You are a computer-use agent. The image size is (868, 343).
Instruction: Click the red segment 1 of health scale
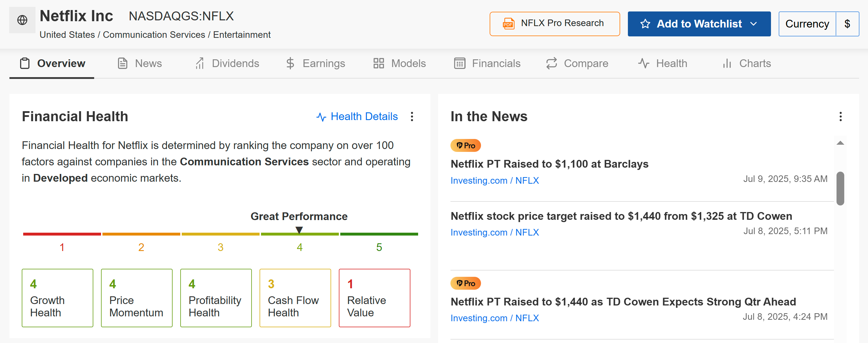(x=62, y=234)
